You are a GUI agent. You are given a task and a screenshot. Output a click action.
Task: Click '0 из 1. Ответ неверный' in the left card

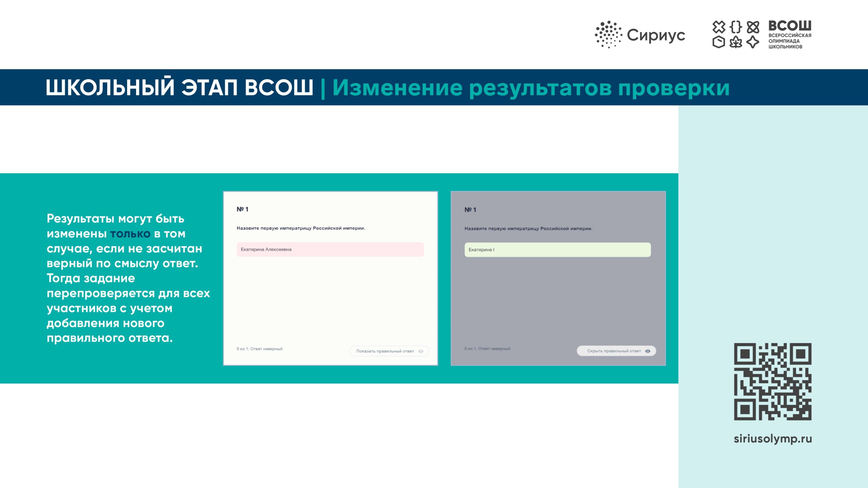(259, 349)
